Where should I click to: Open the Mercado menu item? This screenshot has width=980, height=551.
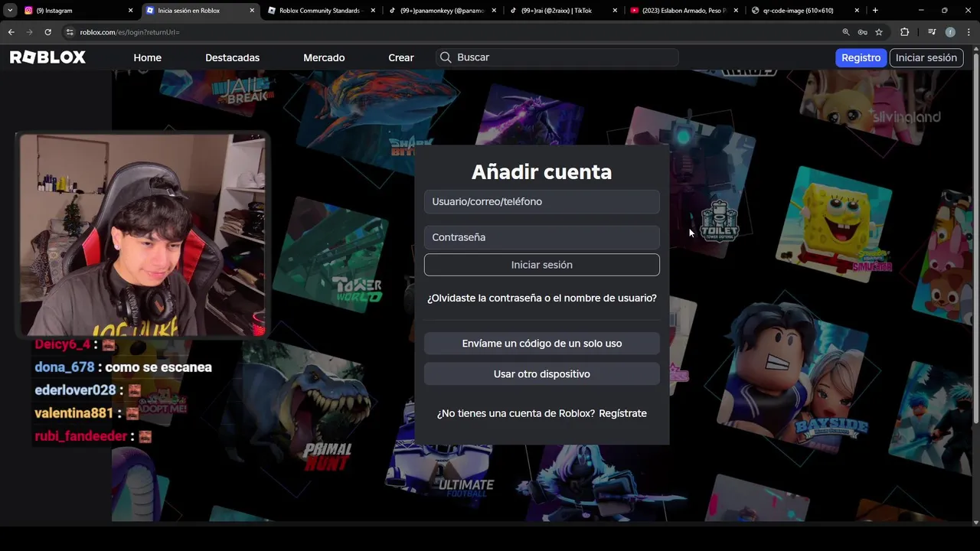pyautogui.click(x=324, y=57)
